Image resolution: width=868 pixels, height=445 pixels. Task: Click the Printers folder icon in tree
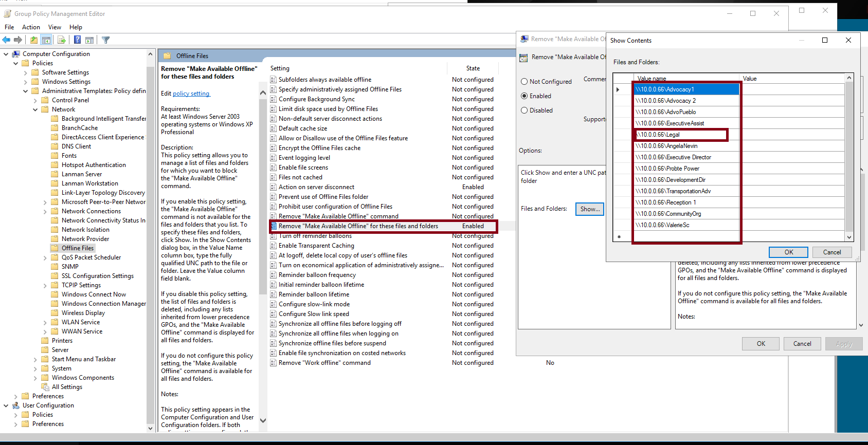click(x=45, y=341)
